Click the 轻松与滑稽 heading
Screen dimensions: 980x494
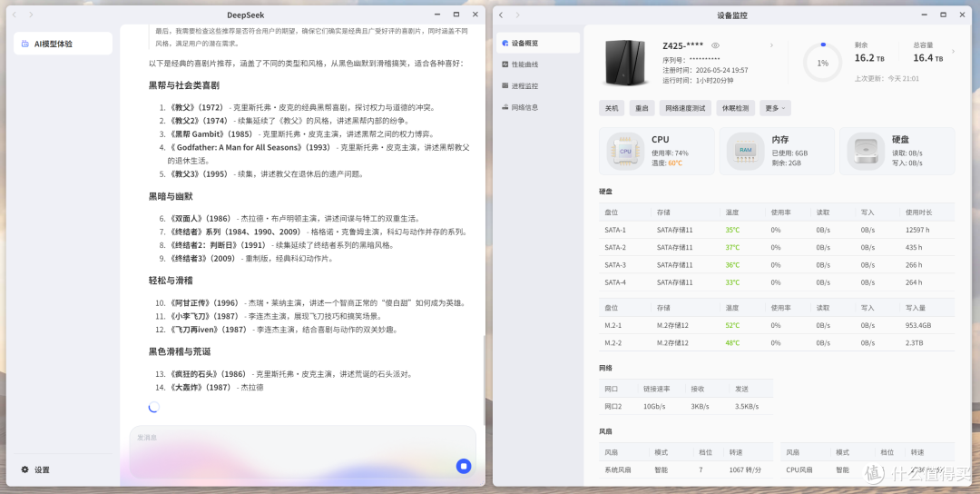[x=171, y=280]
